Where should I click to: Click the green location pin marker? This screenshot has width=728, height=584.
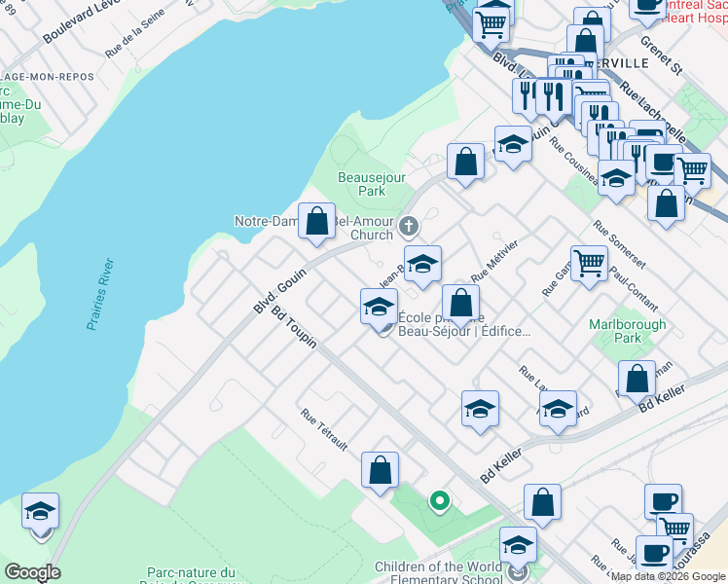pos(440,502)
